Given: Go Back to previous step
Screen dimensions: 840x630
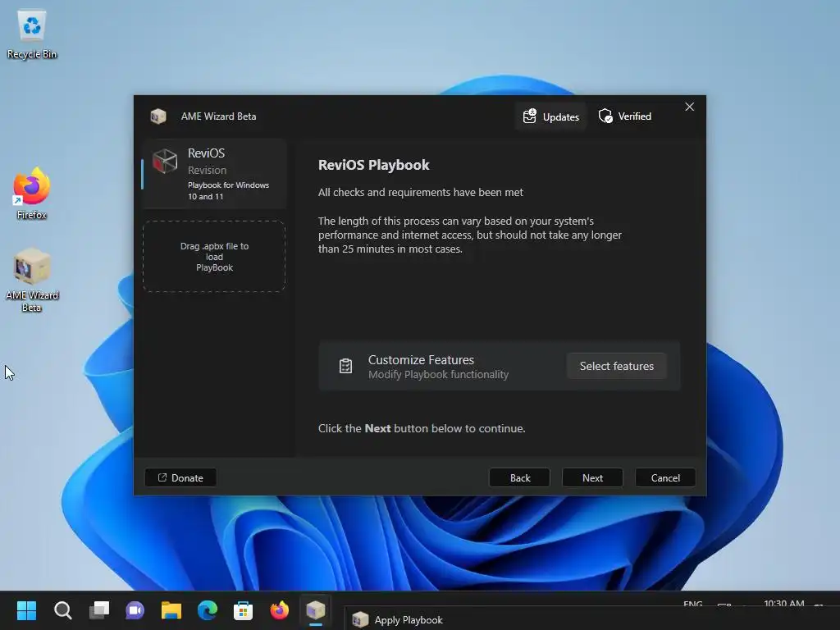Looking at the screenshot, I should click(x=519, y=477).
